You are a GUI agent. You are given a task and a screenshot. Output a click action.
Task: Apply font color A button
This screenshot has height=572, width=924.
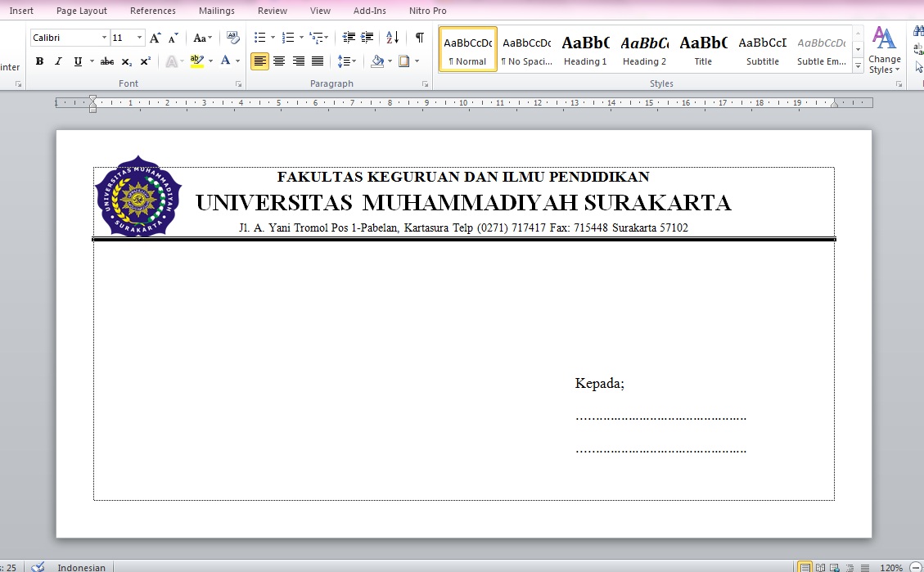pos(225,61)
